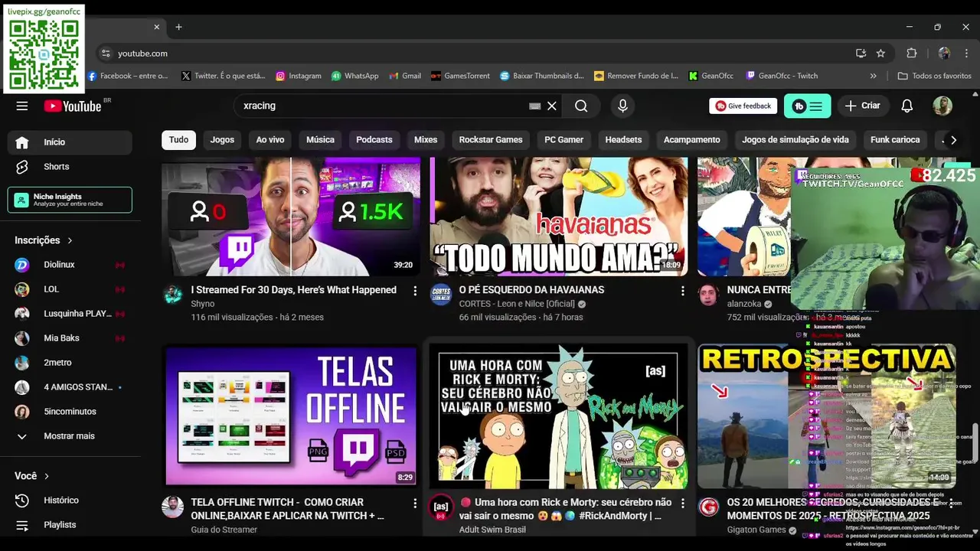
Task: Click the magnifying glass search button
Action: pos(581,106)
